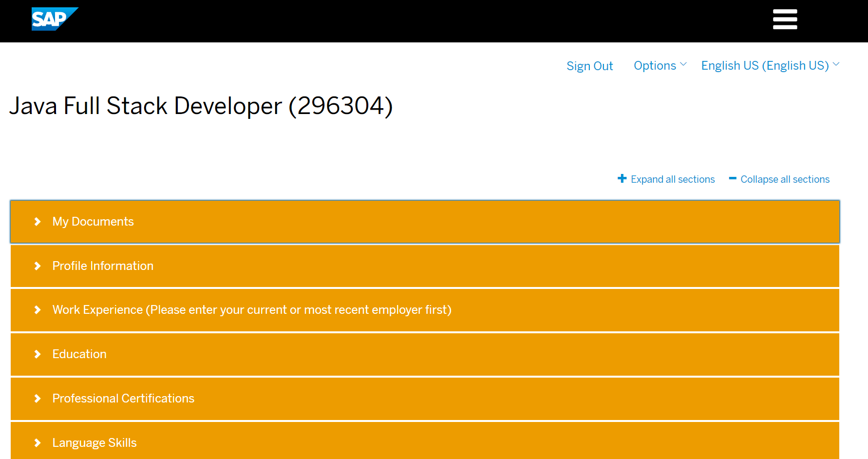This screenshot has width=868, height=459.
Task: Expand the My Documents section
Action: click(425, 222)
